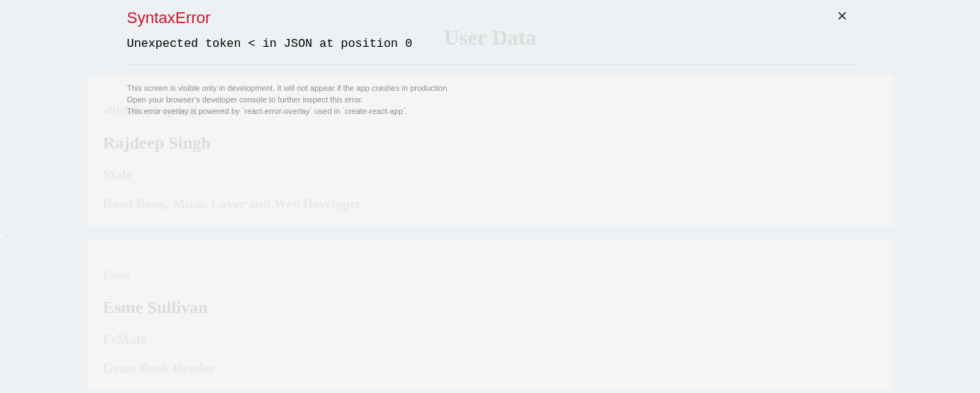The height and width of the screenshot is (393, 980).
Task: Click 'Graet Book Reader' text
Action: [159, 368]
